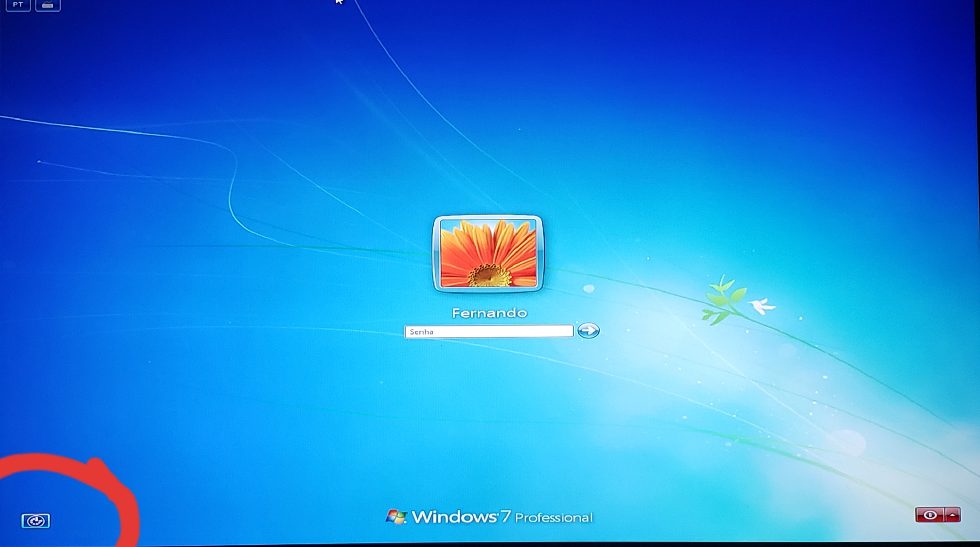Image resolution: width=980 pixels, height=547 pixels.
Task: Click inside the password text box
Action: [488, 332]
